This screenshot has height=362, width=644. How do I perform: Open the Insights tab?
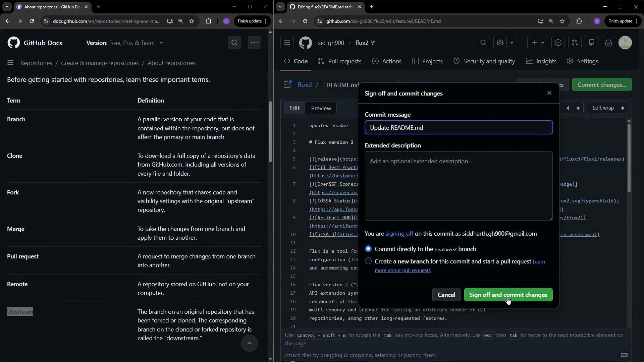pos(541,61)
